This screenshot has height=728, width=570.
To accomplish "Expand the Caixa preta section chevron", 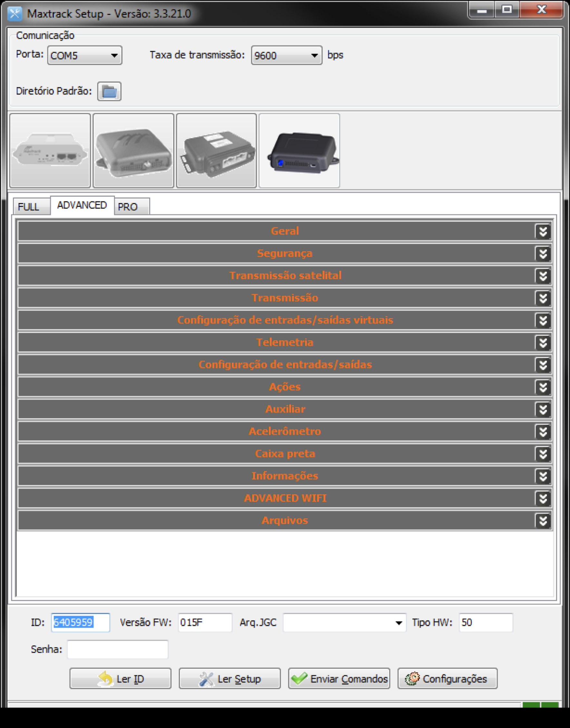I will (543, 454).
